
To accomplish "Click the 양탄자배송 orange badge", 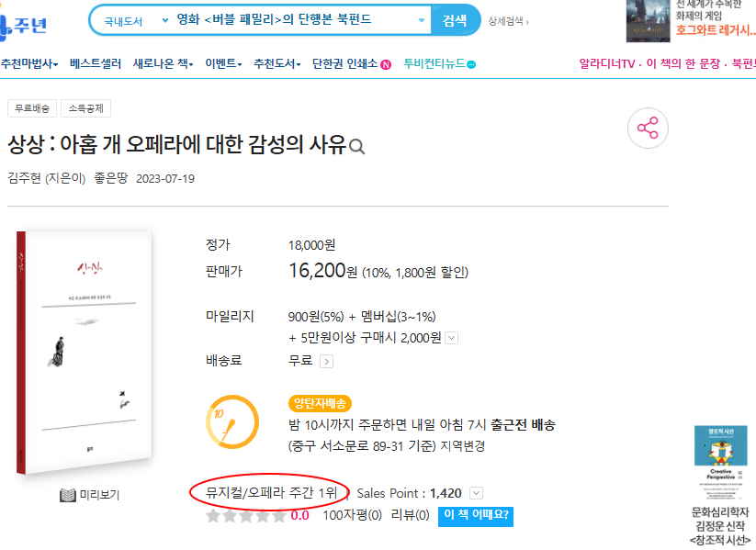I will (321, 403).
